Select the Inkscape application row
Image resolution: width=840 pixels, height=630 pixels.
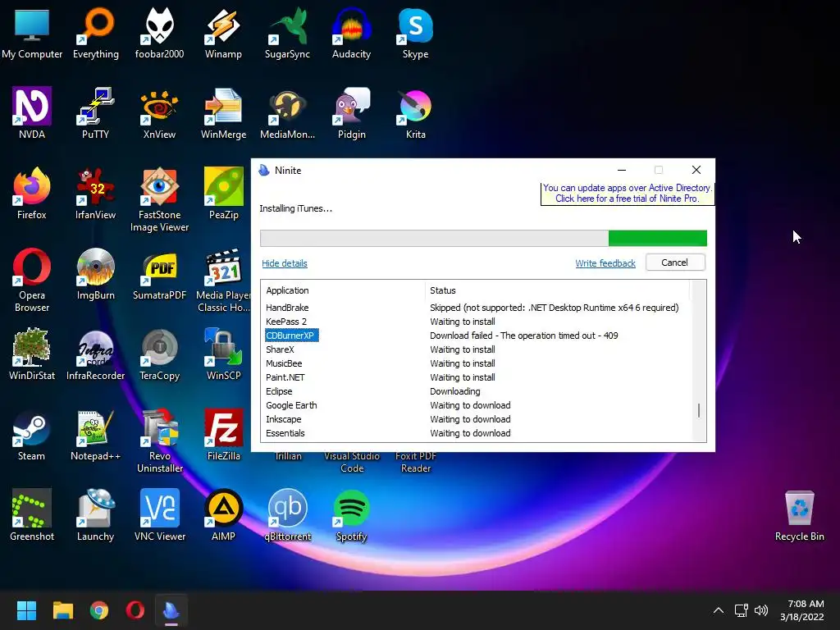coord(477,419)
